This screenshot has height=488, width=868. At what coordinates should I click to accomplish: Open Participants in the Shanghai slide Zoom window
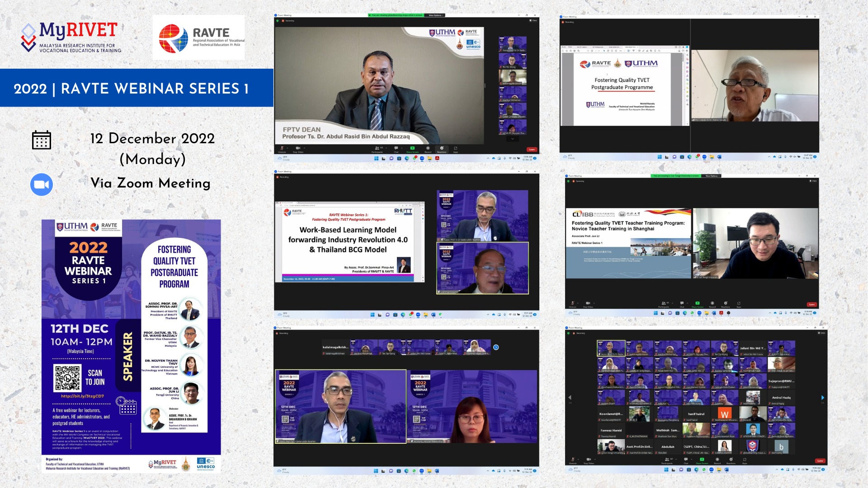[664, 304]
